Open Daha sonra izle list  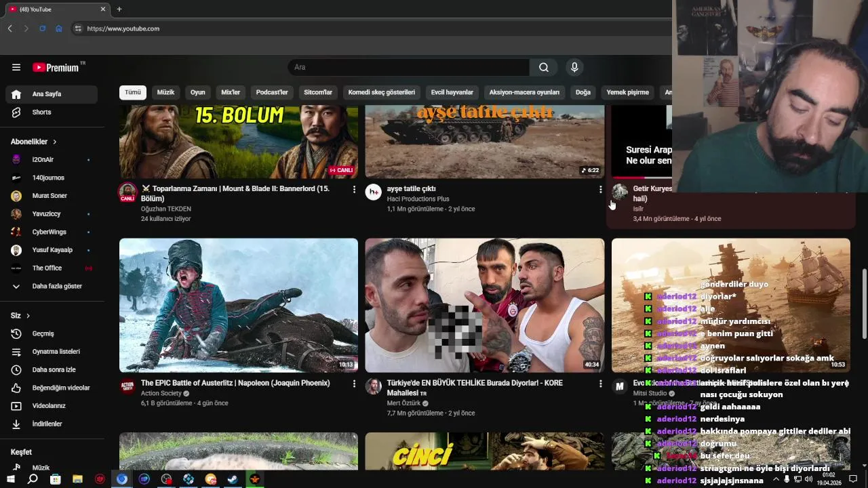[x=52, y=370]
